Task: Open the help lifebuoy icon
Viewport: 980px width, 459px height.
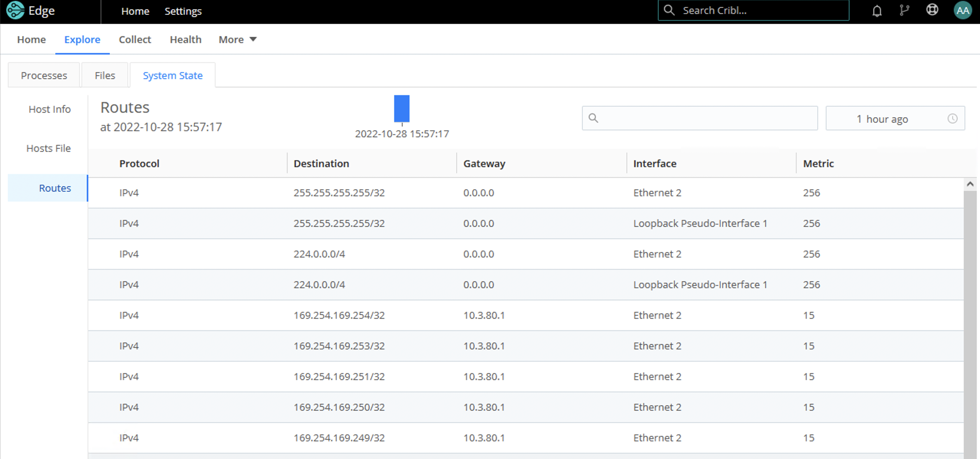Action: (932, 10)
